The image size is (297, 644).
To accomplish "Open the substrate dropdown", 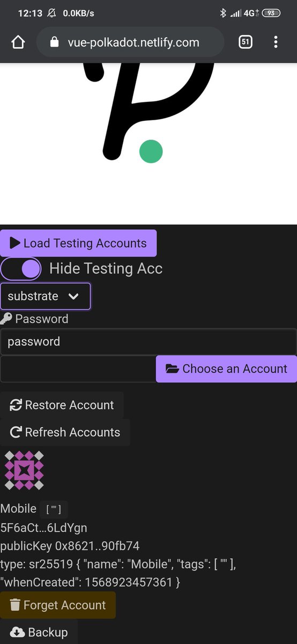I will 46,296.
